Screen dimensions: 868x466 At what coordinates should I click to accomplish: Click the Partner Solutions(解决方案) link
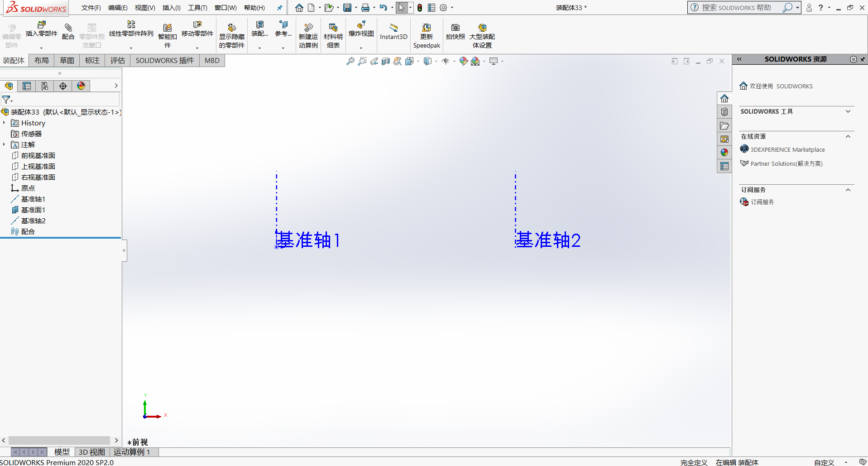coord(786,163)
